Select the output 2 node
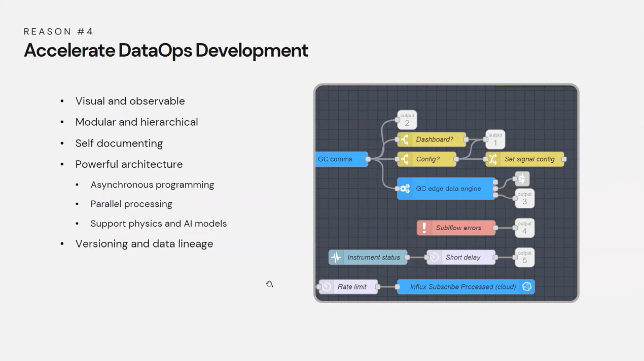The width and height of the screenshot is (644, 361). coord(407,120)
